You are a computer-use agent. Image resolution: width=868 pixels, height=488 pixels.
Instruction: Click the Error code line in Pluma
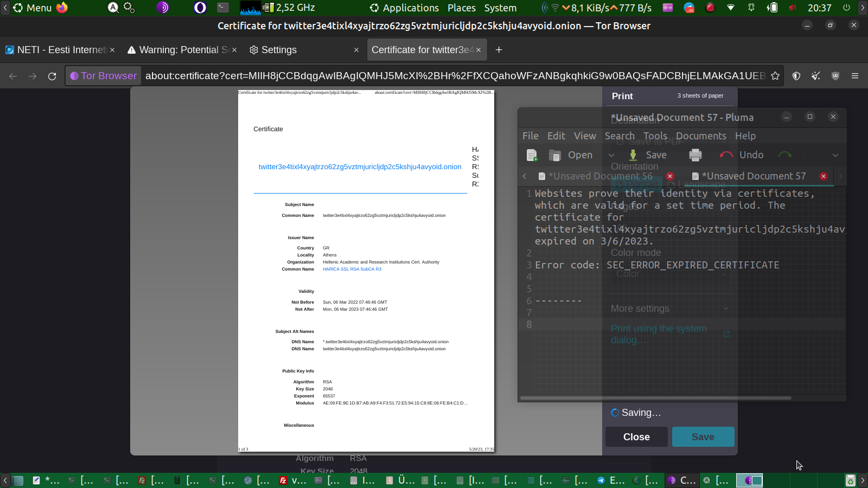[656, 265]
